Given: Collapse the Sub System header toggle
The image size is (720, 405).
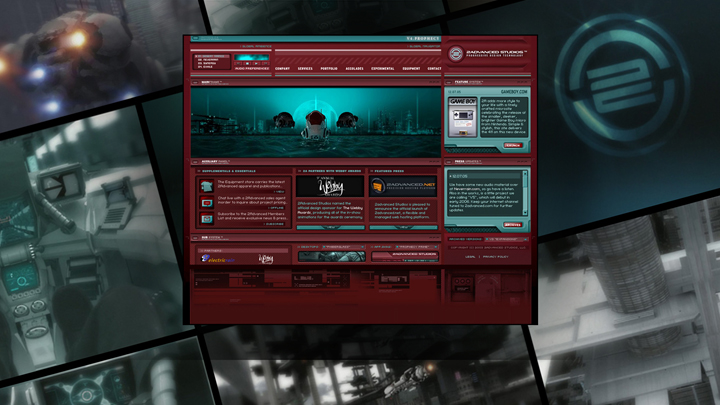Looking at the screenshot, I should pos(196,238).
